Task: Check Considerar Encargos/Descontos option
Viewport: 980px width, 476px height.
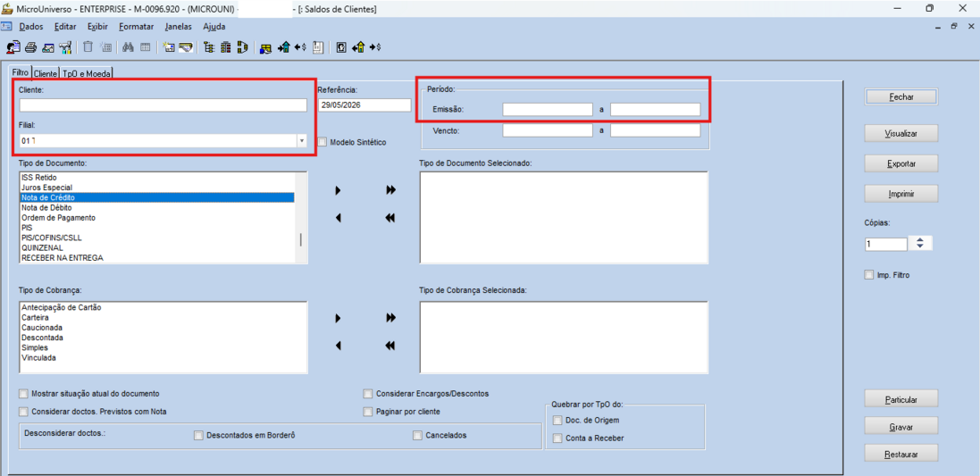Action: point(367,394)
